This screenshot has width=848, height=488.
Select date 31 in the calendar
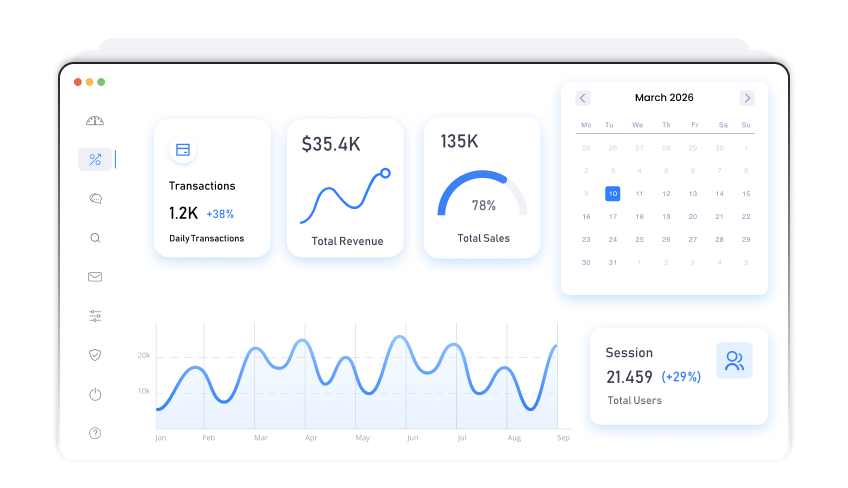(612, 262)
